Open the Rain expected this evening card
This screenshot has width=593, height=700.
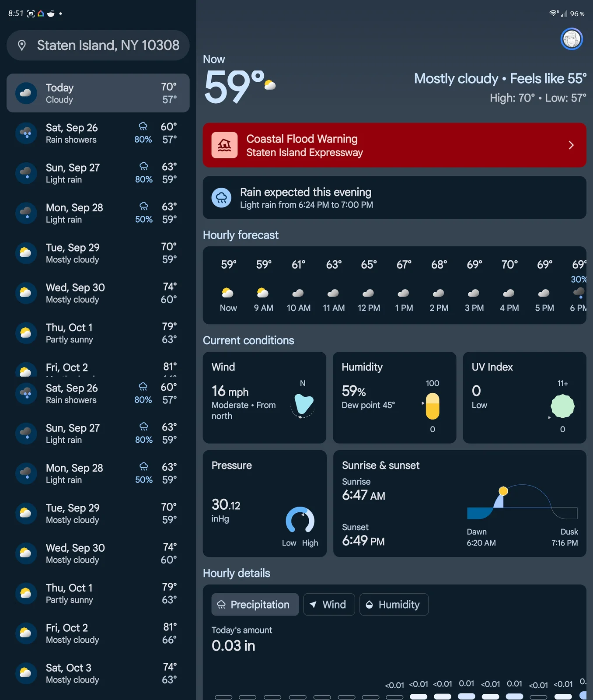[394, 198]
